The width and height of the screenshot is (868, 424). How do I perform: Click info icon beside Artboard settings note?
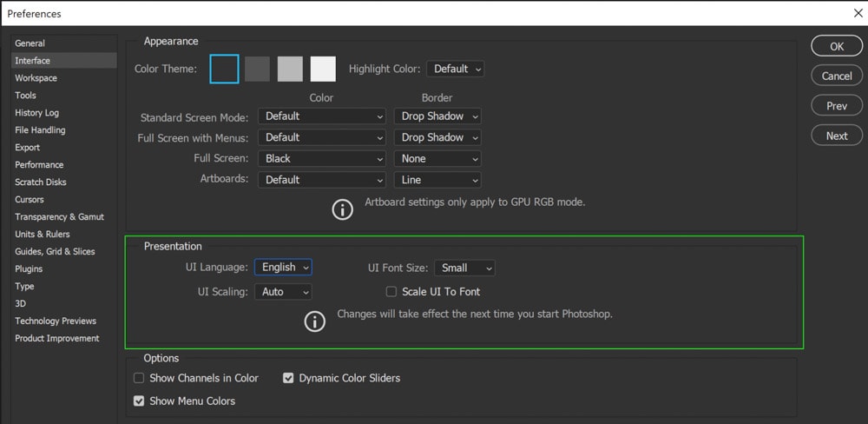coord(343,209)
